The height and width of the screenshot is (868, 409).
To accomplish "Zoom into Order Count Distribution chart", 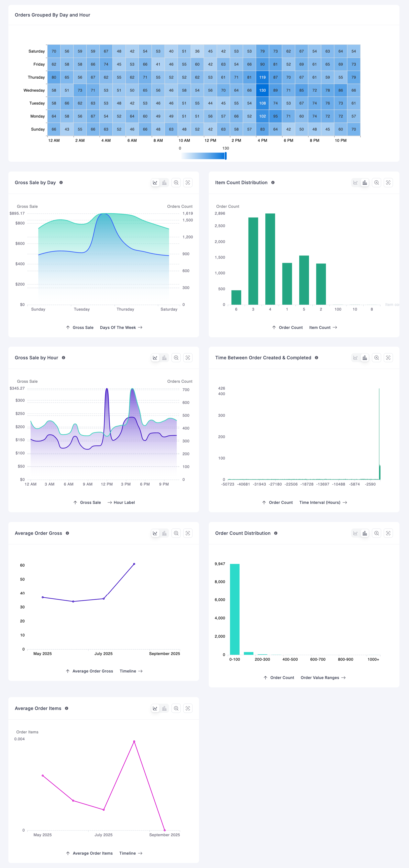I will coord(376,533).
